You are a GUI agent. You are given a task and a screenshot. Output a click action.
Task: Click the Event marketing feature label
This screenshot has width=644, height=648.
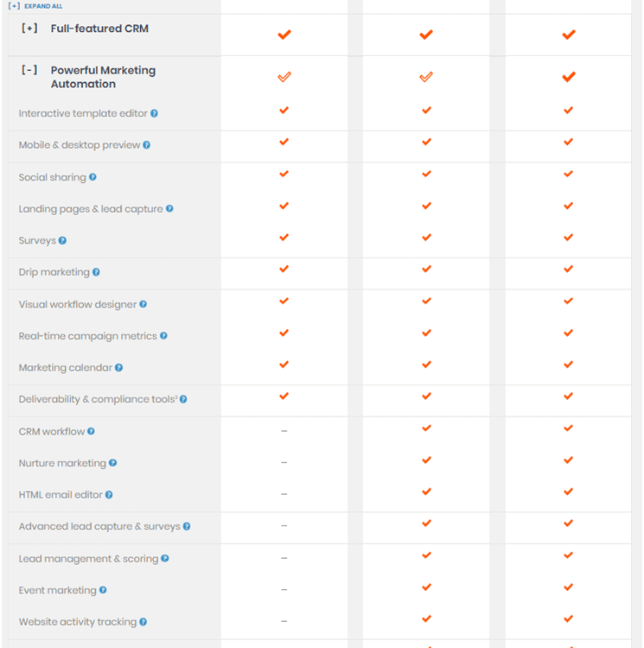pos(57,590)
